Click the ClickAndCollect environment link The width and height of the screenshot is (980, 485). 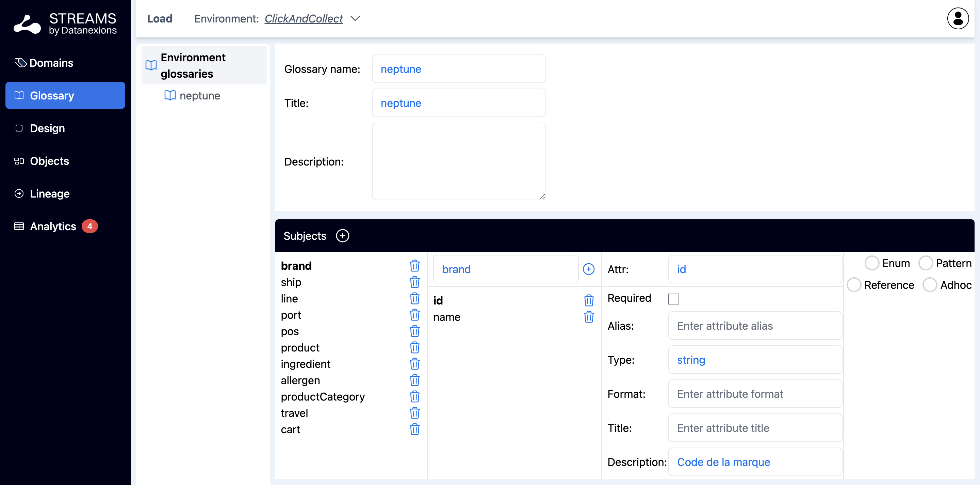(303, 18)
